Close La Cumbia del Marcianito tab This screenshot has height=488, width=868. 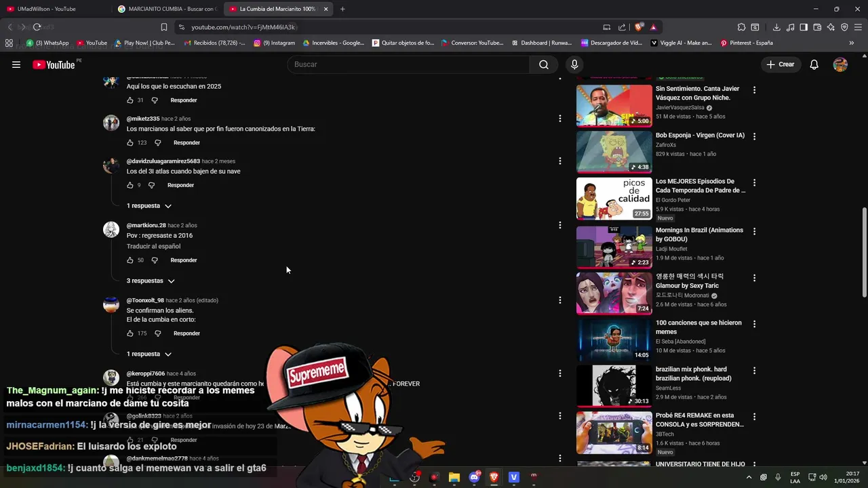pos(325,9)
